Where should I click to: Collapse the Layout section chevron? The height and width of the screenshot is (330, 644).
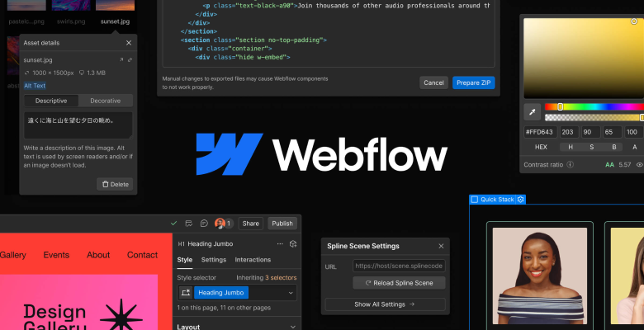pos(292,328)
